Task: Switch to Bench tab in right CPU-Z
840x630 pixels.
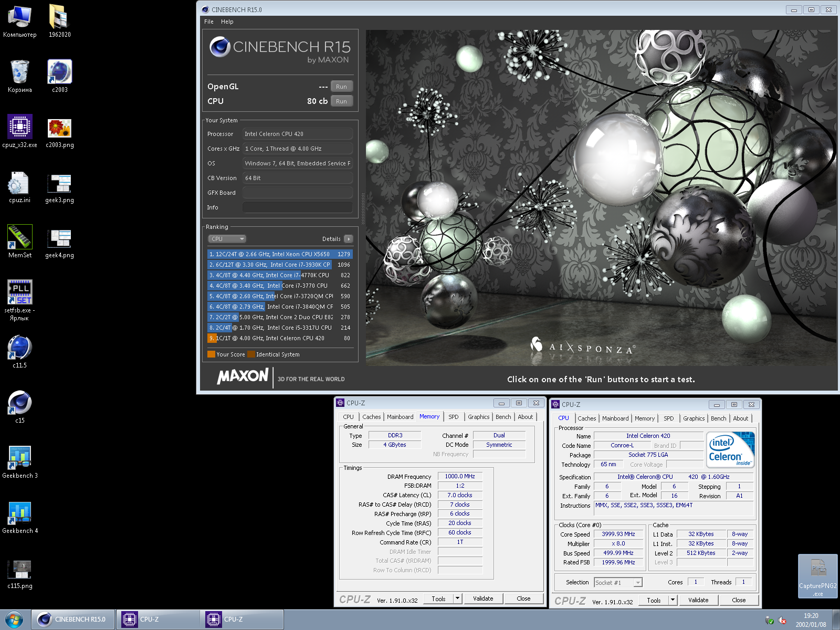Action: pos(719,418)
